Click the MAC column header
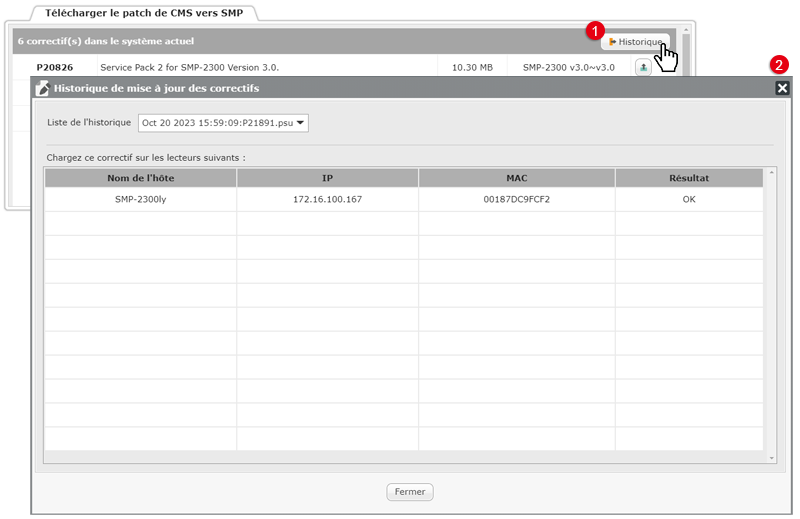This screenshot has width=800, height=519. (x=516, y=178)
